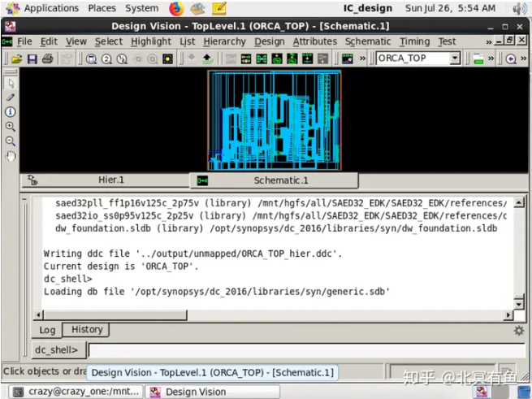Click the console scroll right arrow

coord(508,315)
